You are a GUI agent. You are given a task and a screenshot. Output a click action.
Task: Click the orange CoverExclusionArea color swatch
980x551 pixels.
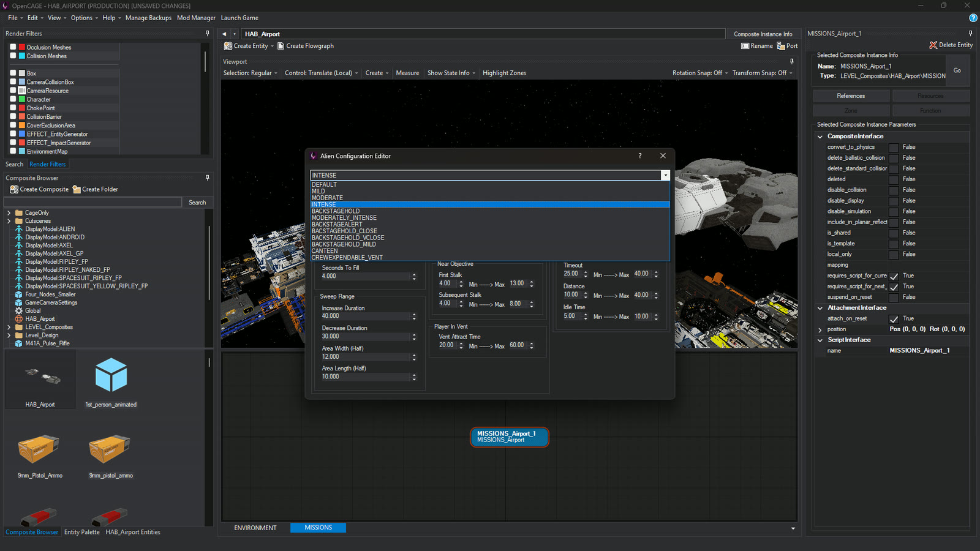[x=22, y=126]
